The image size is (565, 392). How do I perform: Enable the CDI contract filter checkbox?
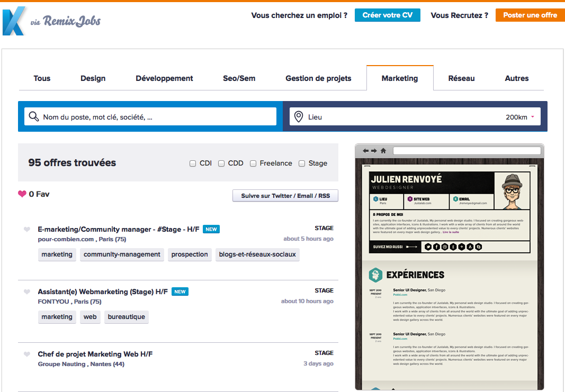tap(193, 163)
